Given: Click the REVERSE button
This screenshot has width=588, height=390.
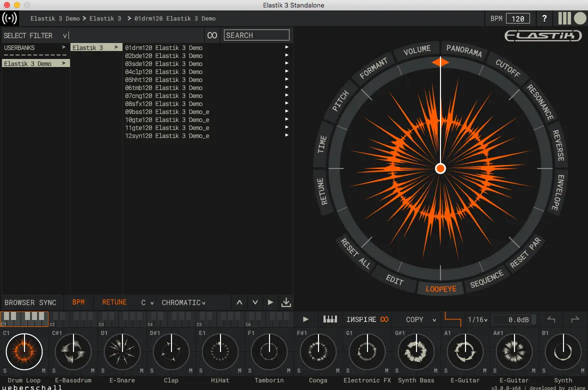Looking at the screenshot, I should click(x=558, y=145).
